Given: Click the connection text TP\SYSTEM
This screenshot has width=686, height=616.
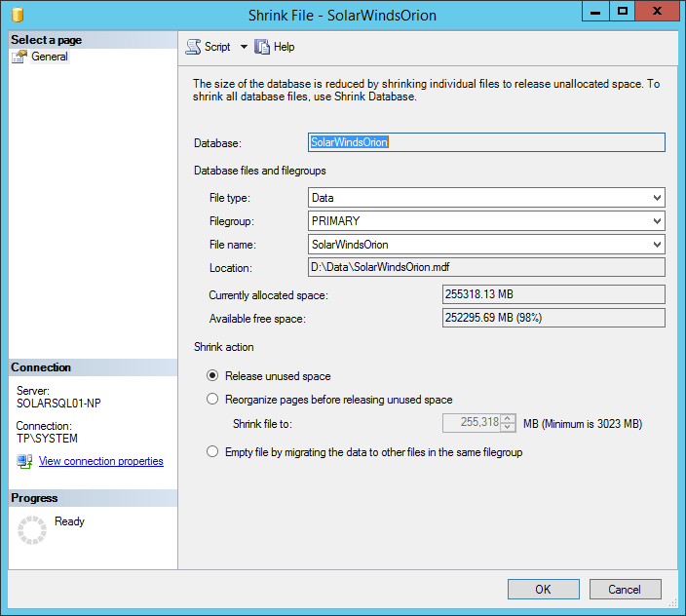Looking at the screenshot, I should [x=47, y=439].
